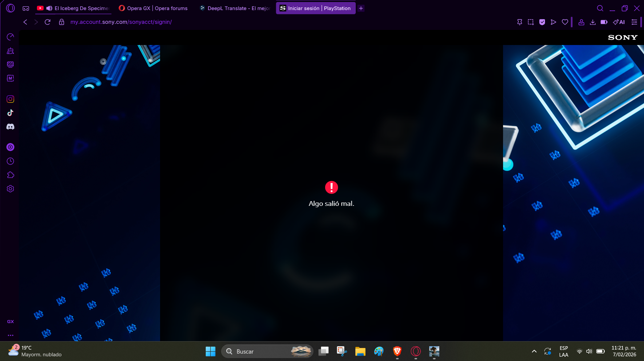Toggle the ad blocker shield in address bar toolbar
This screenshot has width=644, height=361.
pyautogui.click(x=542, y=22)
